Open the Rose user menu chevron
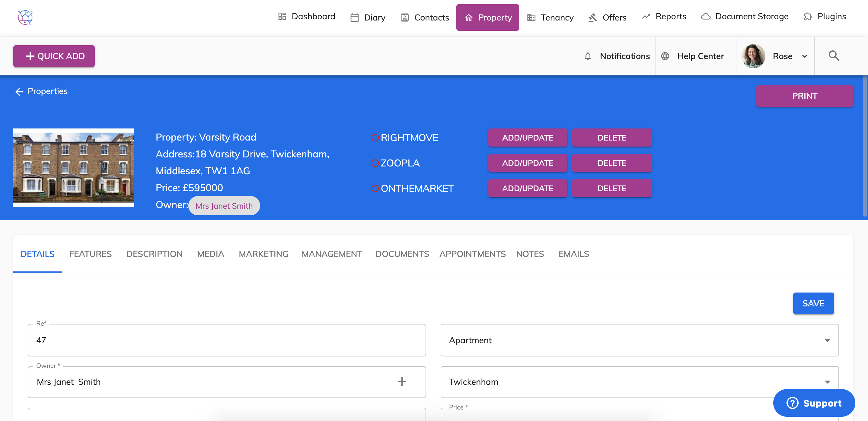 805,56
